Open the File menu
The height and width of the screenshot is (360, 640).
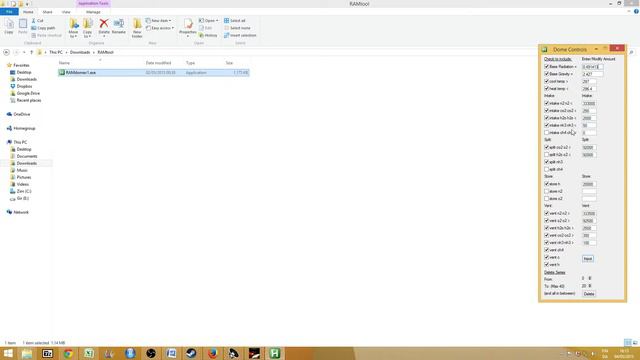[9, 12]
